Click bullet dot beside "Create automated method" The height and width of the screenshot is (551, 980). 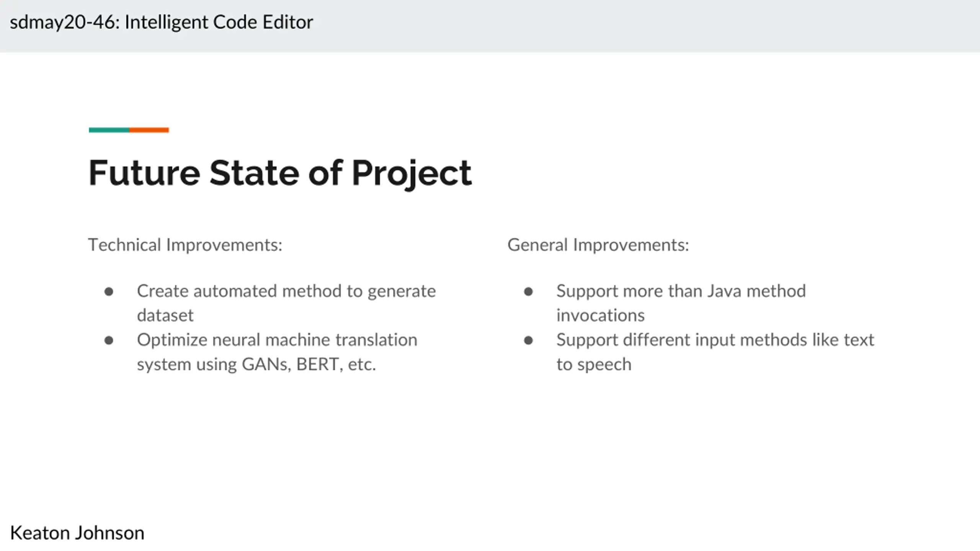pyautogui.click(x=109, y=292)
